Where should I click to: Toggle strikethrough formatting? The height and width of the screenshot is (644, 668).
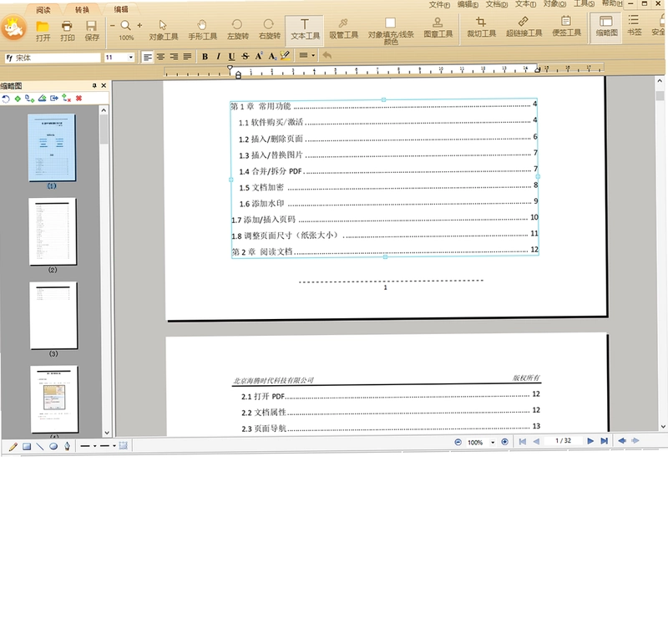245,56
